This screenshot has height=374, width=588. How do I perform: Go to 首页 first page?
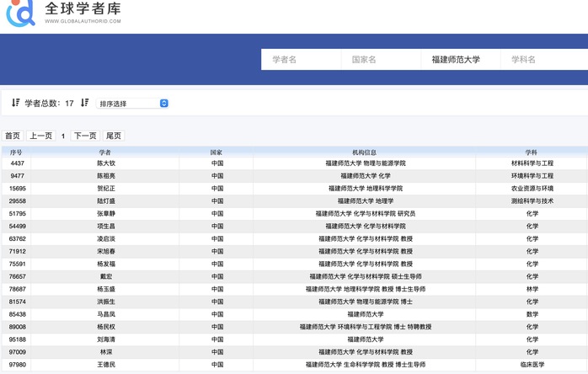(13, 136)
